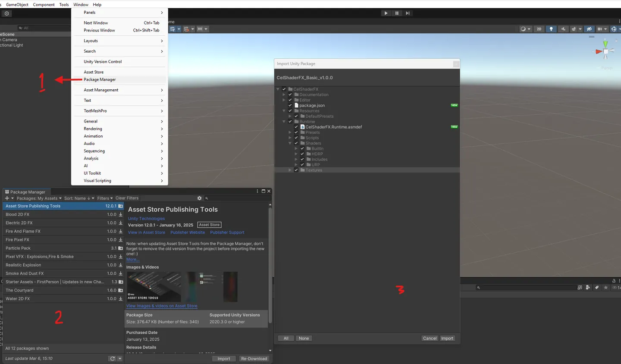Click the Import button in Import Unity Package
This screenshot has width=621, height=364.
click(x=447, y=338)
